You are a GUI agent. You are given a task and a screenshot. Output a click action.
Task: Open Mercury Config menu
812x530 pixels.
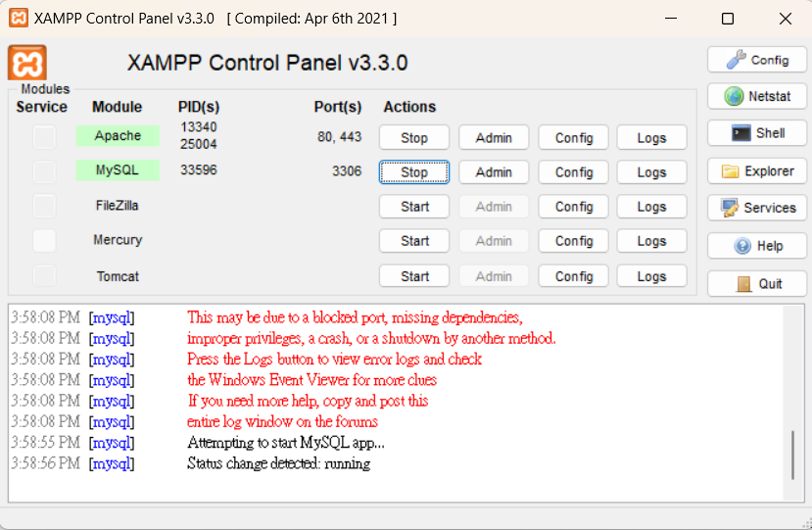[574, 241]
